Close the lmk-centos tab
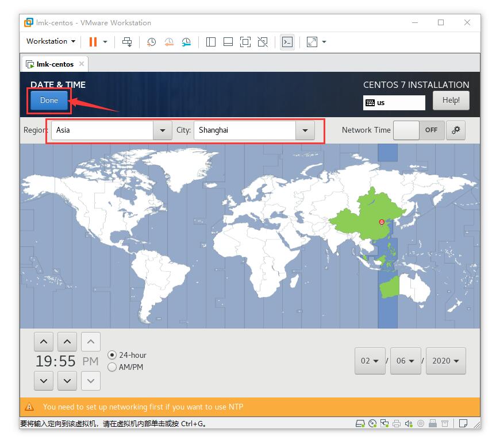 [82, 64]
